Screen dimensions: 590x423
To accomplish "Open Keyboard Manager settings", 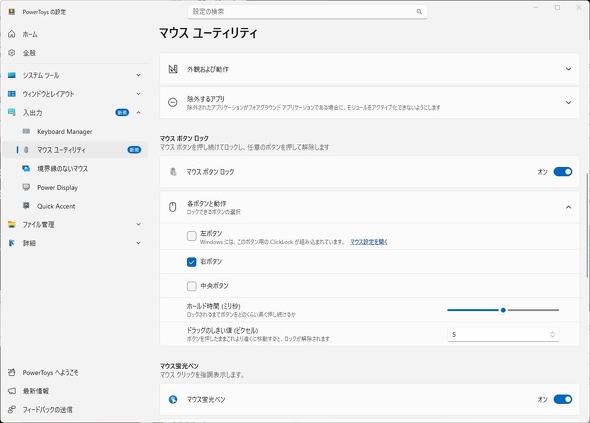I will pyautogui.click(x=75, y=131).
